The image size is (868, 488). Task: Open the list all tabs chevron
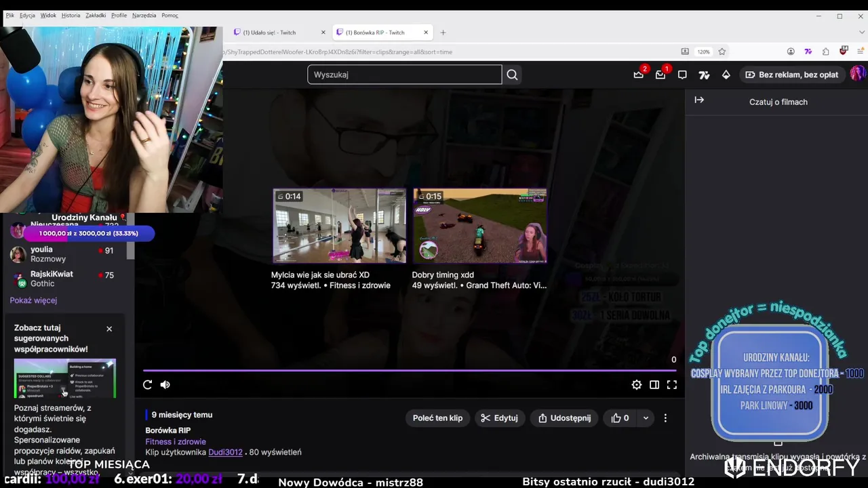click(862, 33)
